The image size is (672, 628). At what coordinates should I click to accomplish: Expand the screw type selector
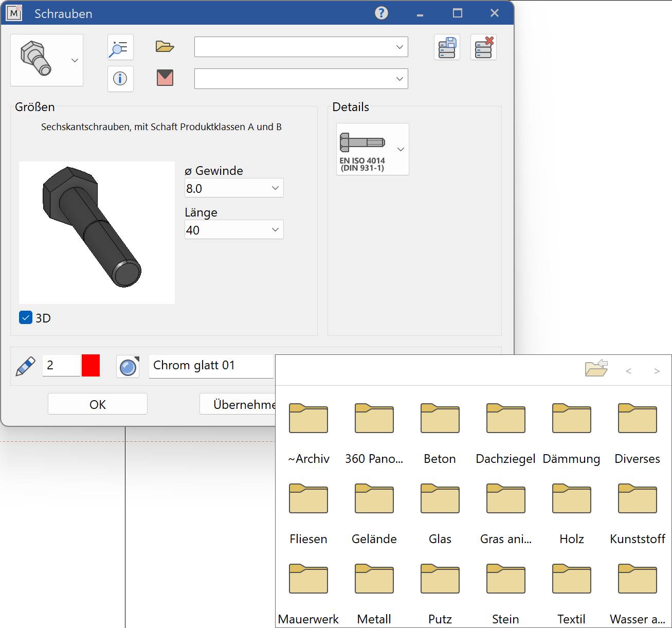[x=75, y=60]
